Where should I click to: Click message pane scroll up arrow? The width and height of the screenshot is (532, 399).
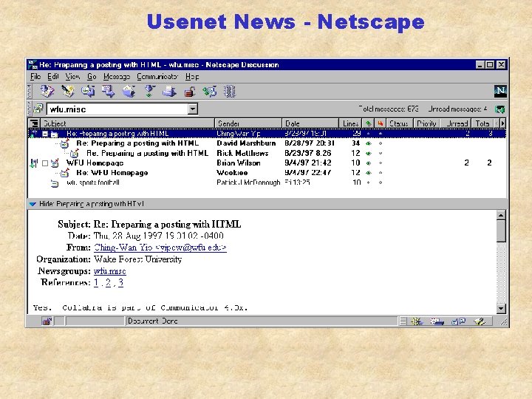[501, 215]
